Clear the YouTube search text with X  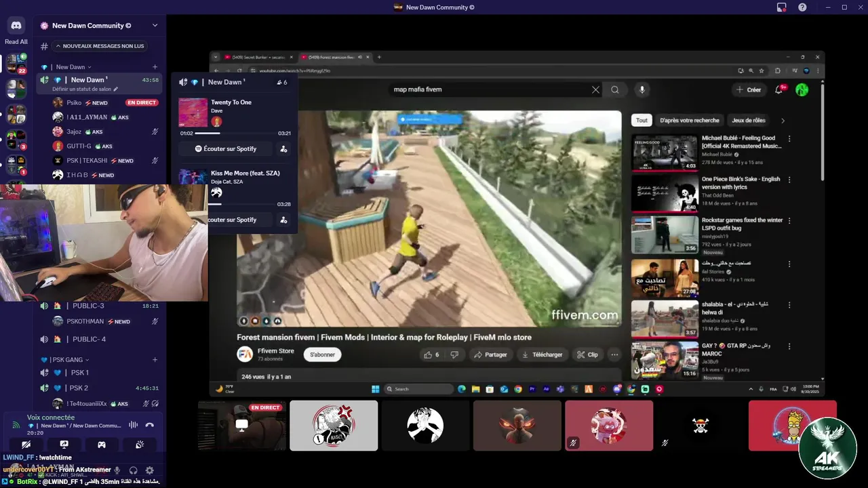coord(595,89)
